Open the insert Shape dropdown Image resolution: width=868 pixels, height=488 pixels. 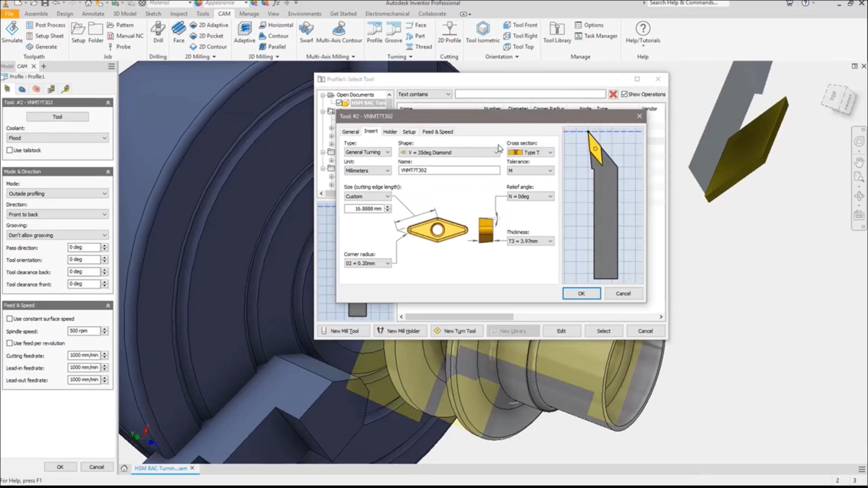coord(449,153)
